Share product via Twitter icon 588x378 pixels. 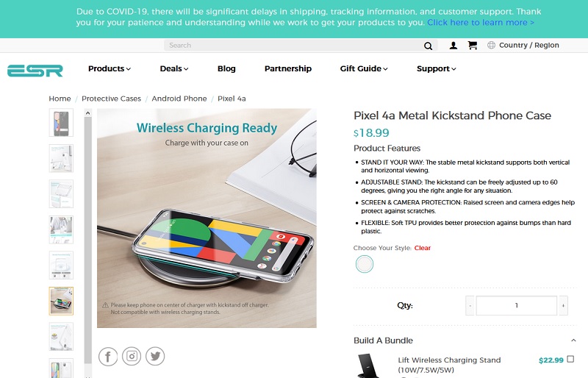155,356
